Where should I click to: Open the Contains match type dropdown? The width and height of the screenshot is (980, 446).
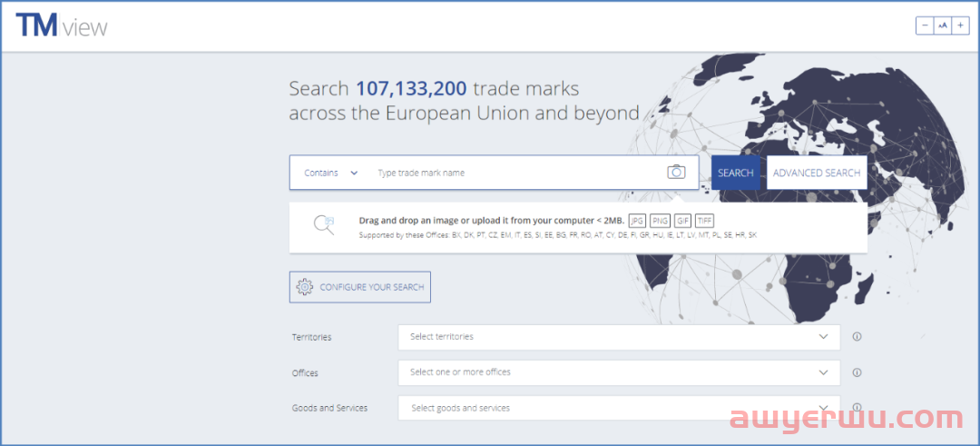331,173
